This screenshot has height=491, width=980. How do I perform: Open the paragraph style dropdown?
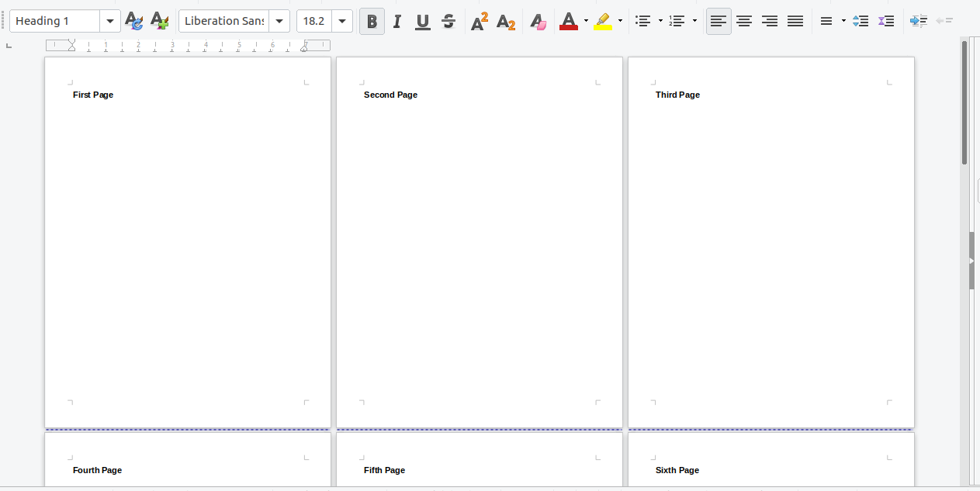110,21
